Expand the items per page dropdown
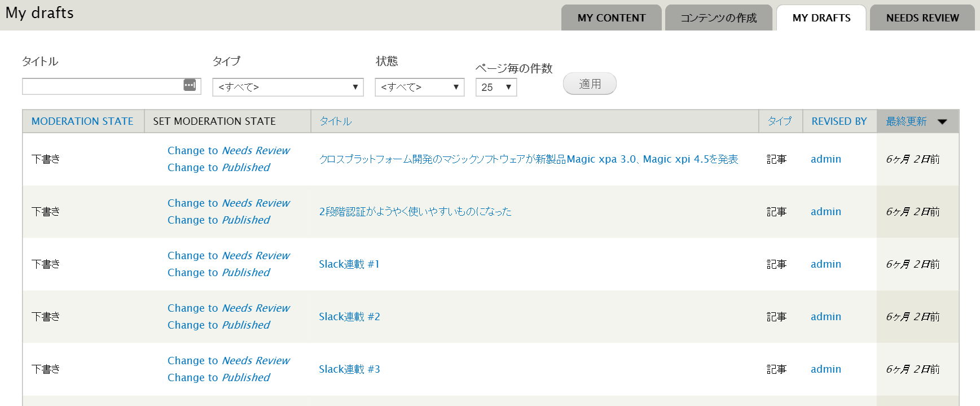This screenshot has width=980, height=406. tap(496, 87)
